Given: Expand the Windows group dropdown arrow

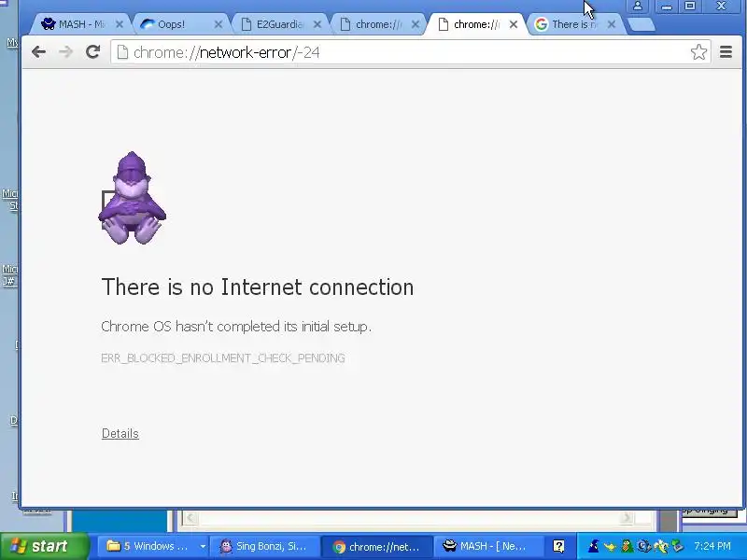Looking at the screenshot, I should (x=203, y=546).
